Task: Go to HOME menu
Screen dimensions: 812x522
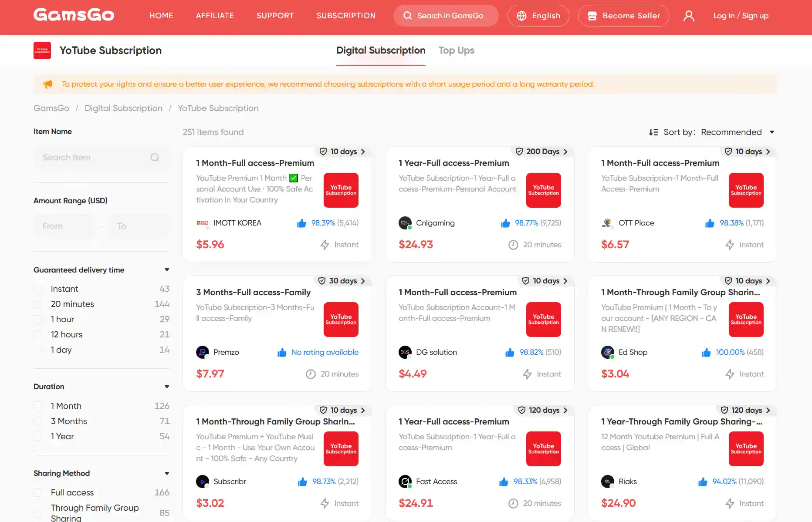Action: (x=161, y=16)
